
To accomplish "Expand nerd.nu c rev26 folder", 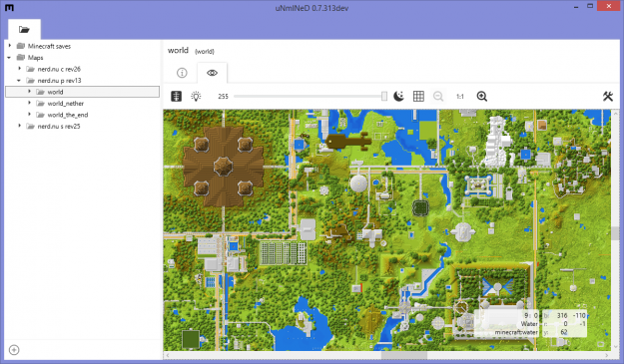I will click(x=19, y=69).
